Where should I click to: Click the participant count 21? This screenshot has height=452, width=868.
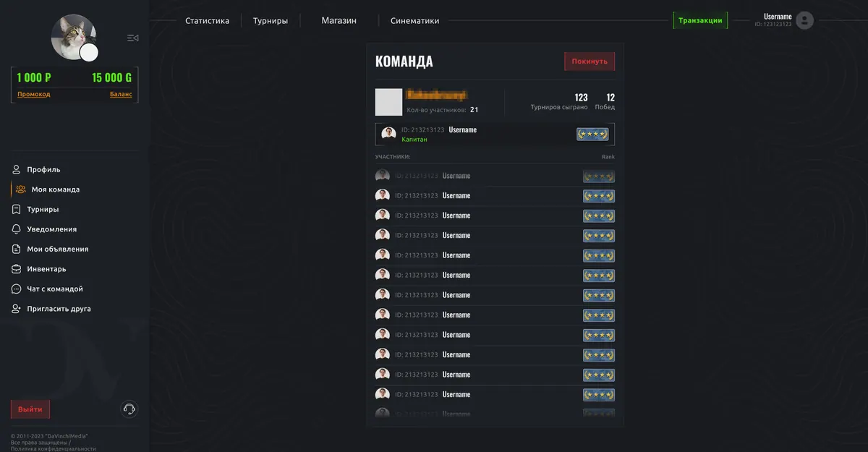(474, 110)
